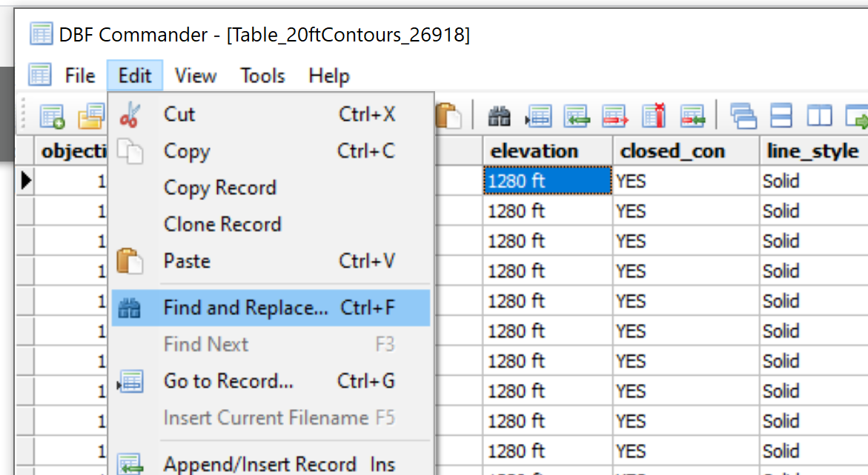Click document icon left of File menu
Screen dimensions: 868x475
coord(39,75)
